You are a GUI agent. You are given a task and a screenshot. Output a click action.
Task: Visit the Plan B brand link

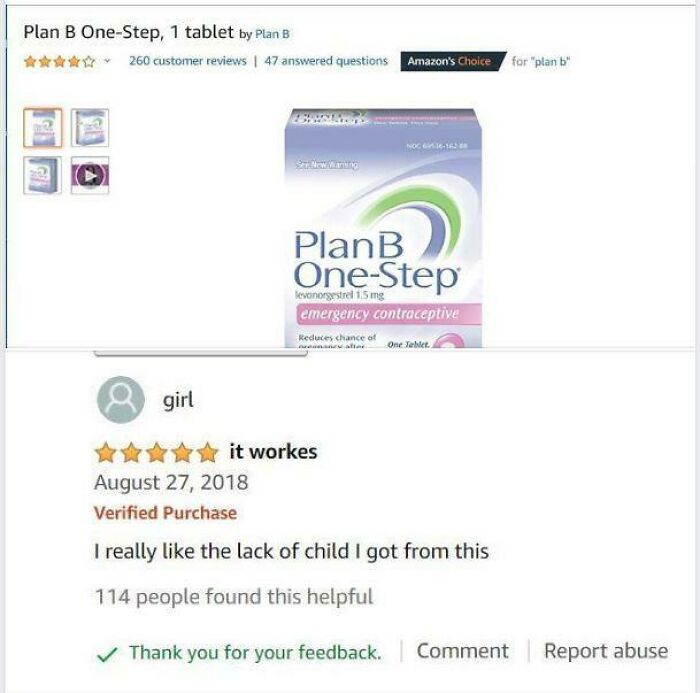[272, 34]
